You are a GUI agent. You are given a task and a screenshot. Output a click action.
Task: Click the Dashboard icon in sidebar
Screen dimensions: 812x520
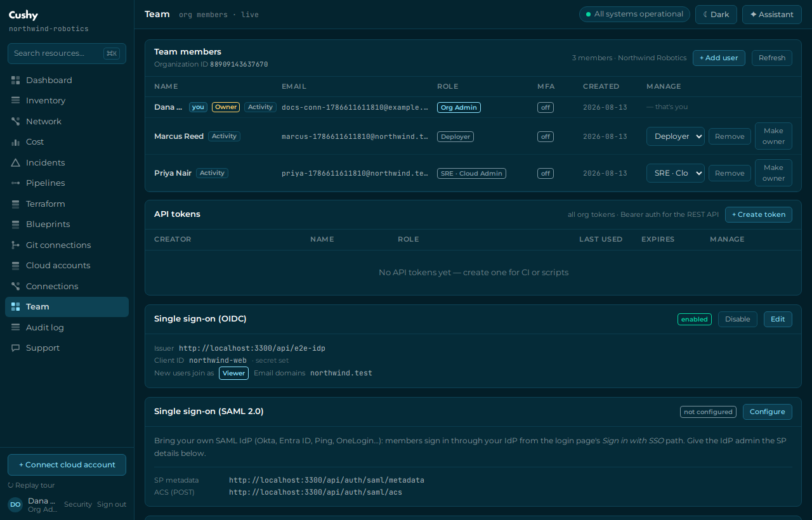coord(15,80)
